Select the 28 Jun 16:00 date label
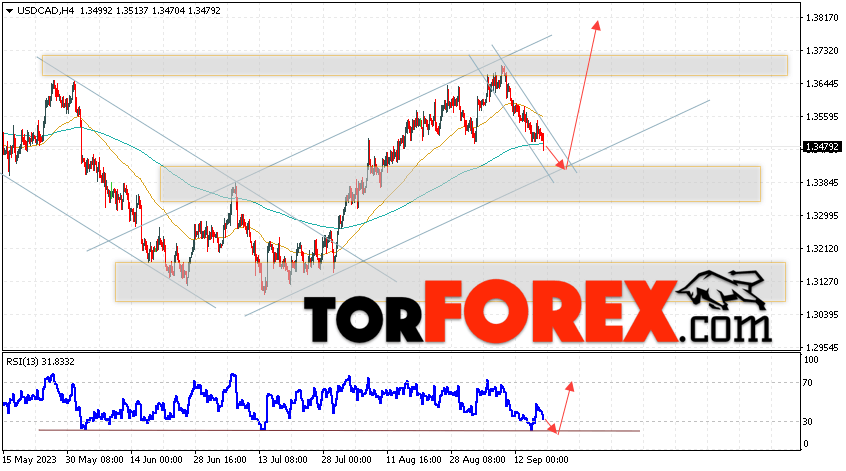The image size is (846, 471). [x=220, y=460]
